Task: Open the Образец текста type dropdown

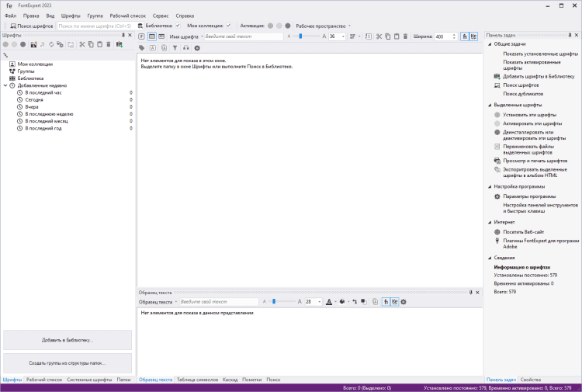Action: tap(158, 302)
